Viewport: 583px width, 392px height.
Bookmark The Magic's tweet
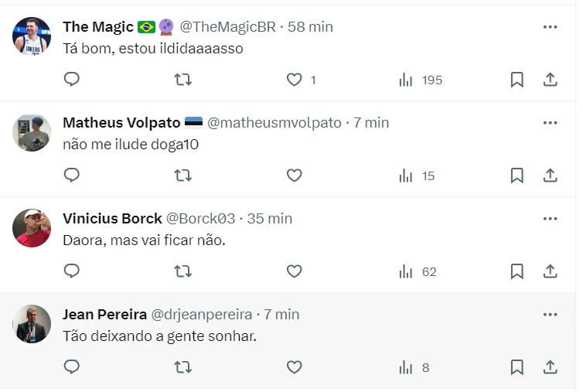click(517, 80)
